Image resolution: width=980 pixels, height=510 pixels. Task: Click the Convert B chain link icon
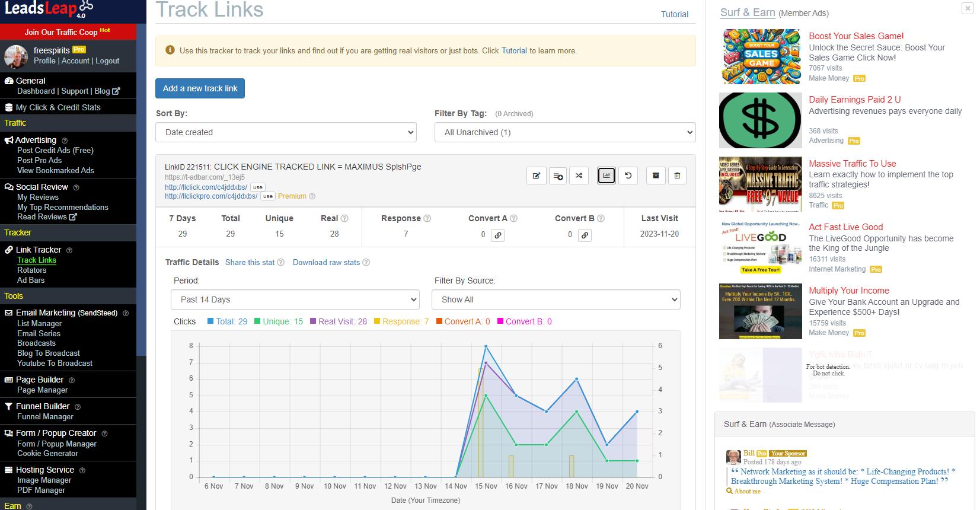click(x=585, y=235)
